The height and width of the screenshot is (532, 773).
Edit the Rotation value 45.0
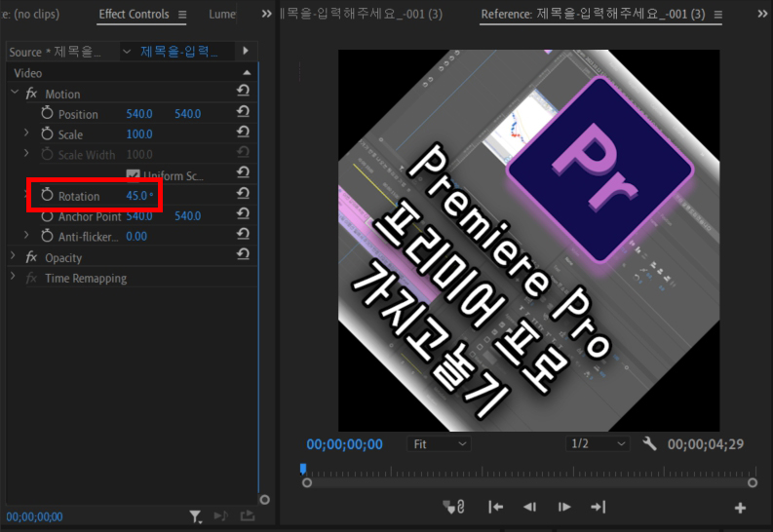pos(139,196)
